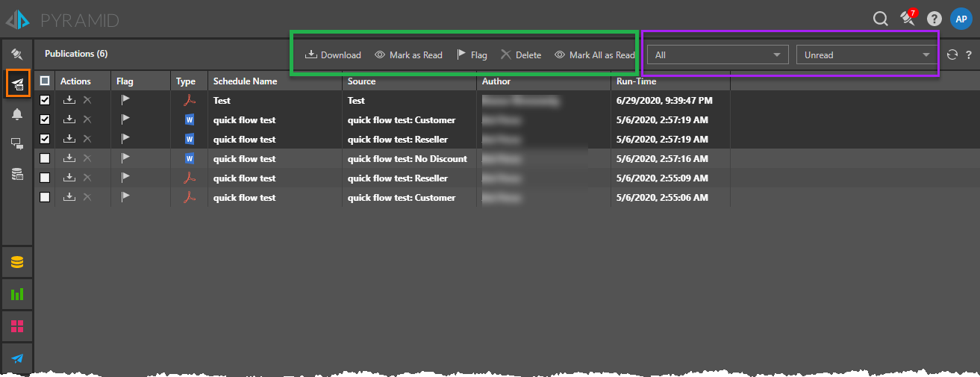Screen dimensions: 980x377
Task: Download the No Discount publication row
Action: [x=69, y=158]
